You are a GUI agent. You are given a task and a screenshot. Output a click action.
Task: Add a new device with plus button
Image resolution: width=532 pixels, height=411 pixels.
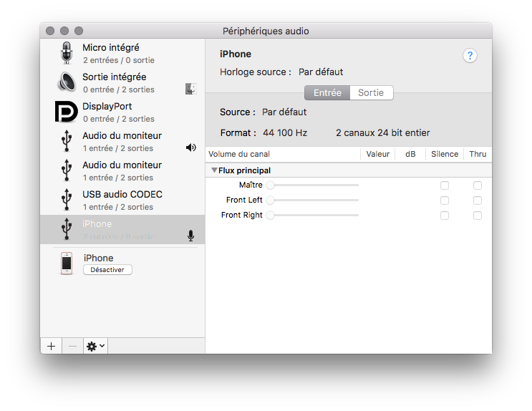pos(52,346)
